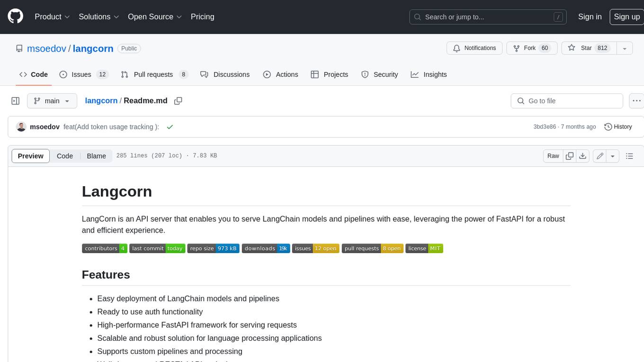Focus the Go to file field
This screenshot has height=362, width=644.
click(567, 101)
